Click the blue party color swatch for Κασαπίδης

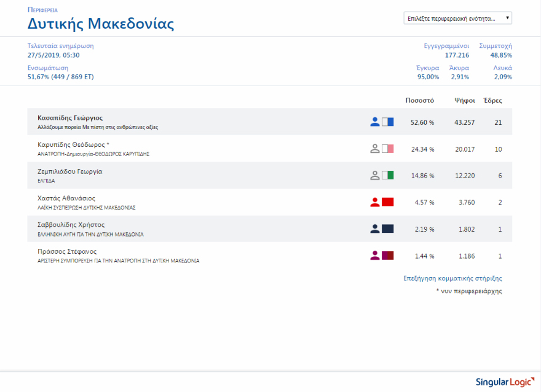tap(387, 122)
